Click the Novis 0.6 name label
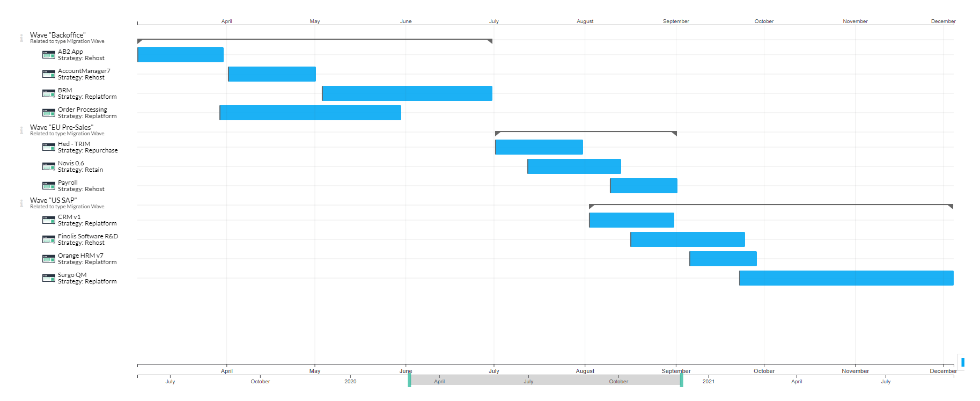980x401 pixels. (x=71, y=163)
